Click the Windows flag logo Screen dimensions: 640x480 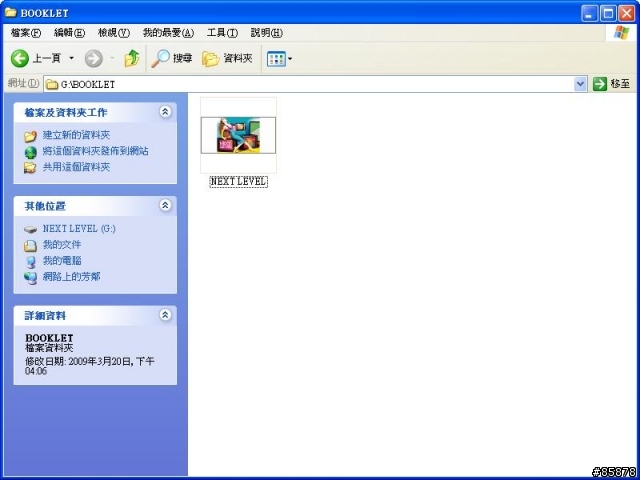point(621,33)
